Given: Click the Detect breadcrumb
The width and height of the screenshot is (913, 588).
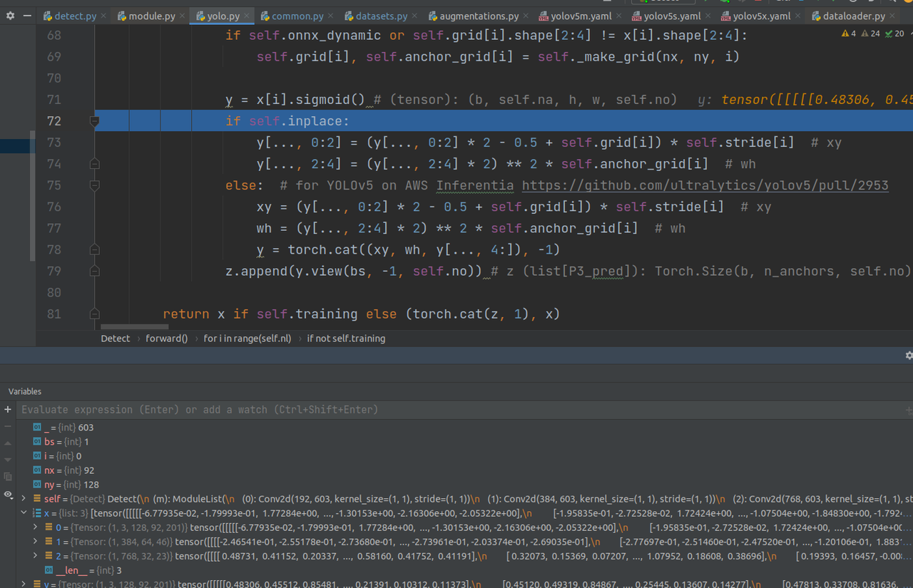Looking at the screenshot, I should pyautogui.click(x=116, y=339).
